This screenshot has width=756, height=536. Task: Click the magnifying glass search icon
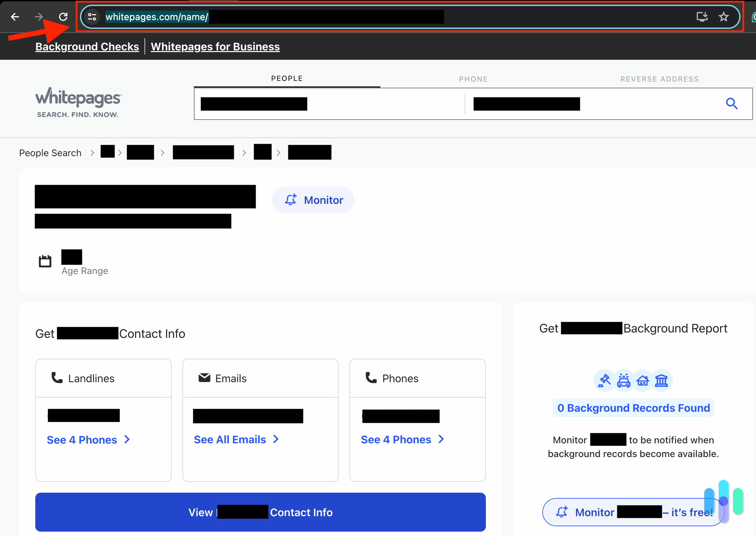click(732, 104)
